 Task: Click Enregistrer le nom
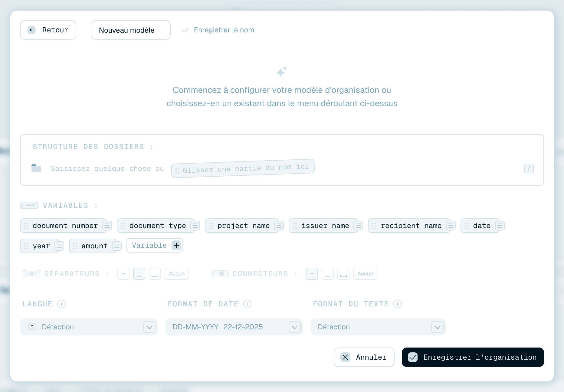click(x=218, y=30)
